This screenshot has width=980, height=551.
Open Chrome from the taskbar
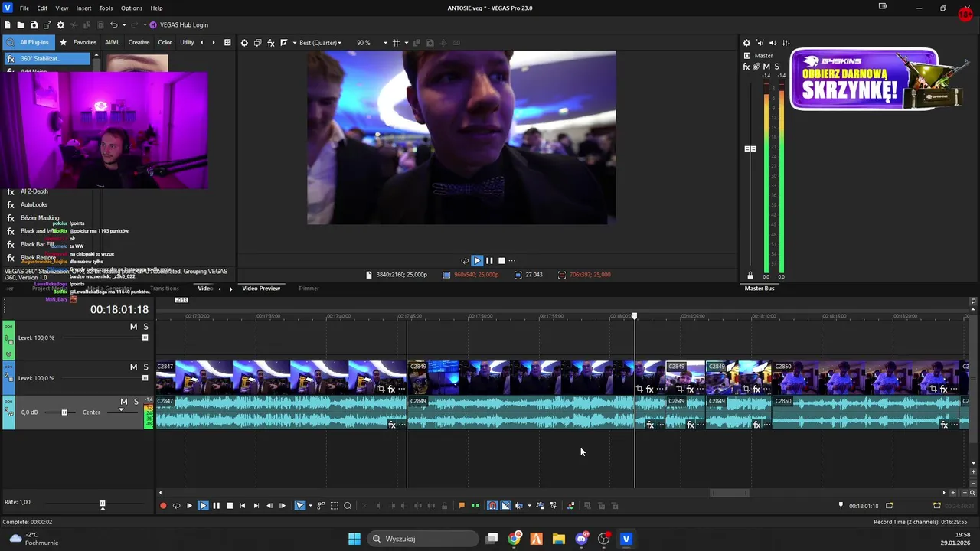tap(514, 539)
